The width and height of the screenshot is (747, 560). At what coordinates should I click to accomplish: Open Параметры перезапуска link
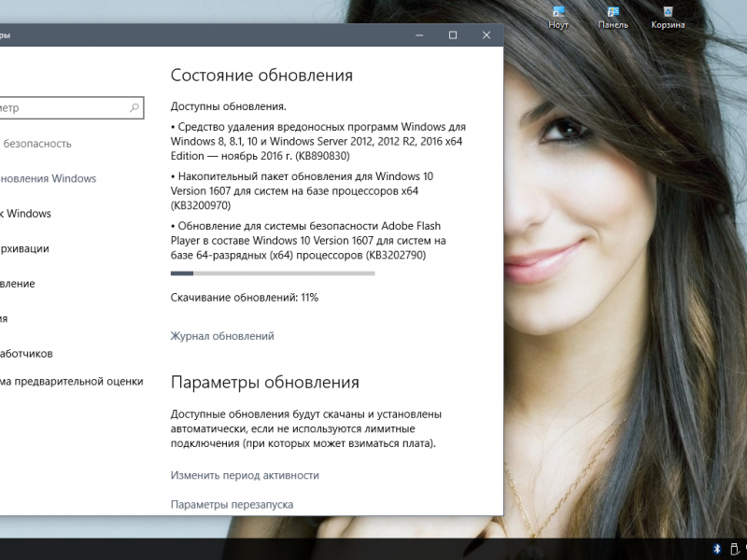tap(232, 504)
